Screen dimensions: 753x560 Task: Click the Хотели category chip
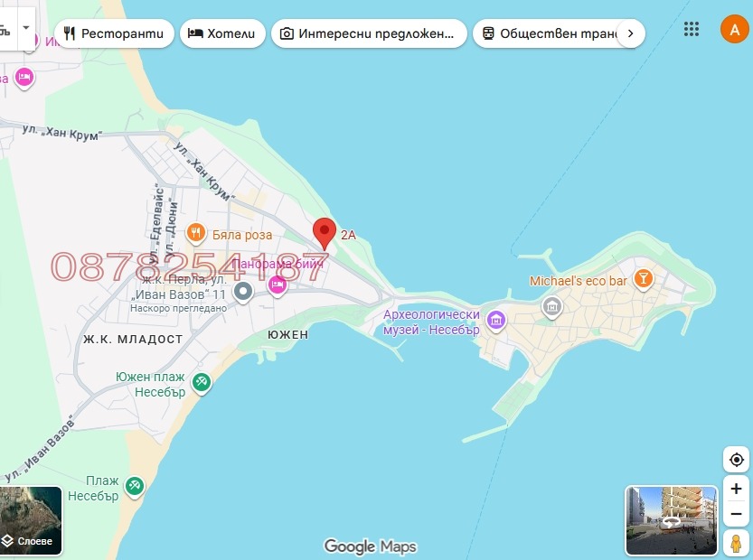(x=222, y=33)
